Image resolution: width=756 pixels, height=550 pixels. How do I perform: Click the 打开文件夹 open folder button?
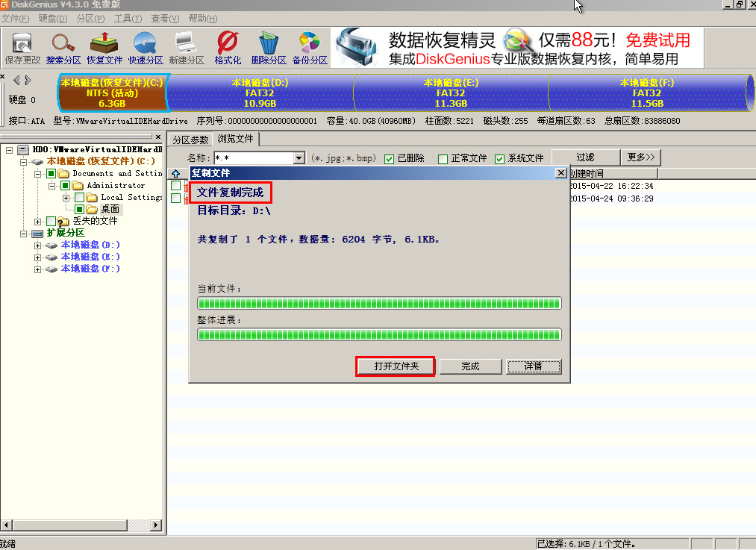pyautogui.click(x=396, y=366)
